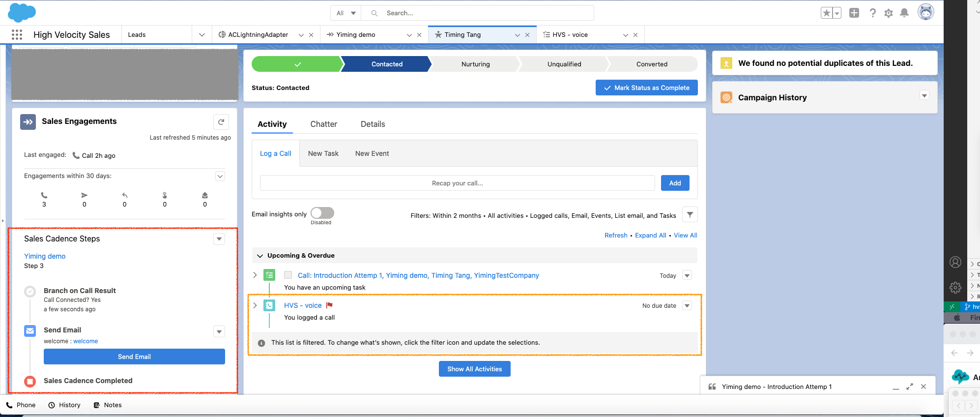
Task: Select the New Task tab
Action: pos(323,153)
